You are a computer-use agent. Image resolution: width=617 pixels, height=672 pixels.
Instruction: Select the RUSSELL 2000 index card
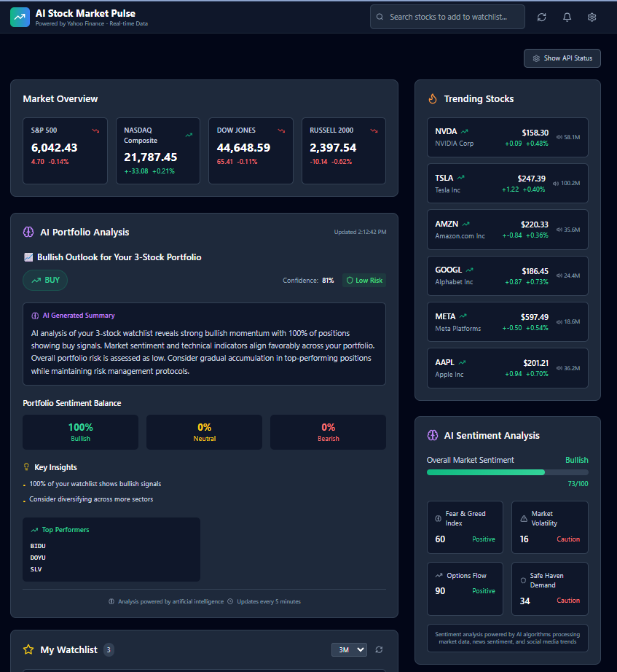(x=344, y=151)
